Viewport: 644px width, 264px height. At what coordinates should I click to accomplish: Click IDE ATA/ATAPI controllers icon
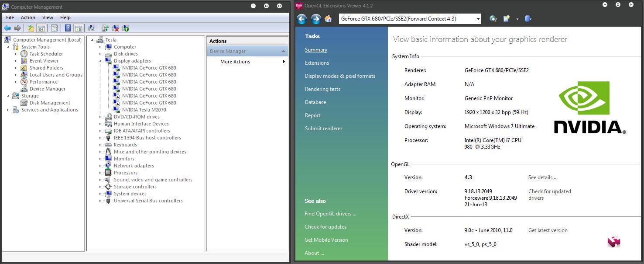108,131
